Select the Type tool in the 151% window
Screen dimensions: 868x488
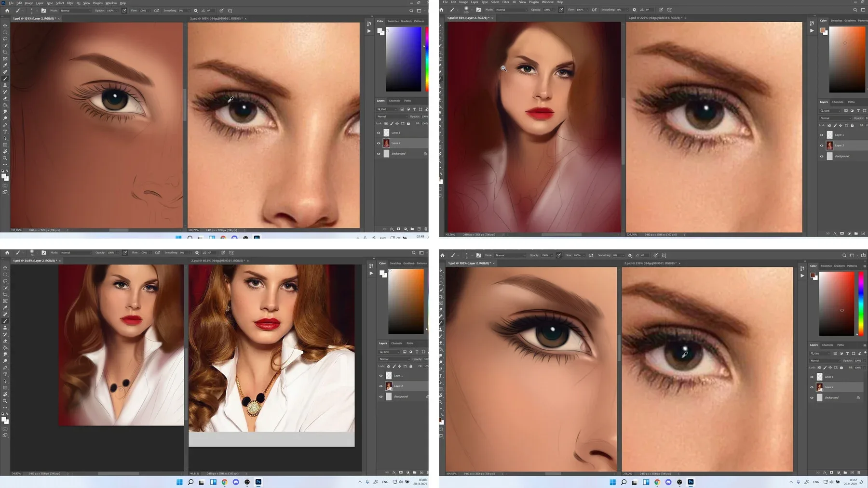tap(5, 132)
